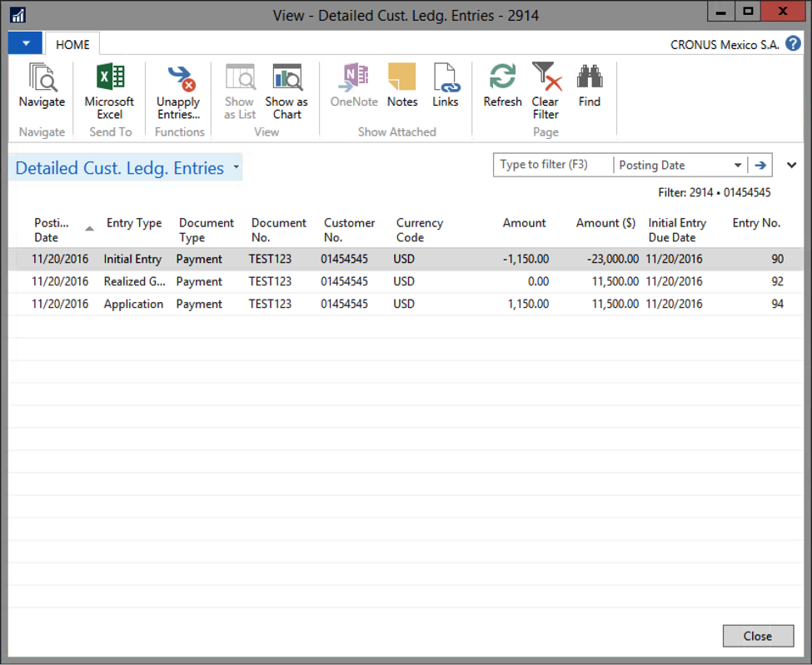The image size is (812, 665).
Task: Apply filter with the blue arrow button
Action: coord(760,165)
